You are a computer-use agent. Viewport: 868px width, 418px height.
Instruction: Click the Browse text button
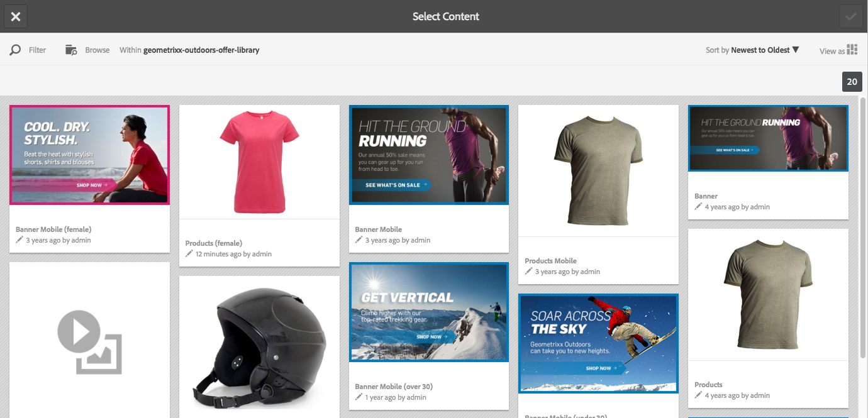pos(97,50)
